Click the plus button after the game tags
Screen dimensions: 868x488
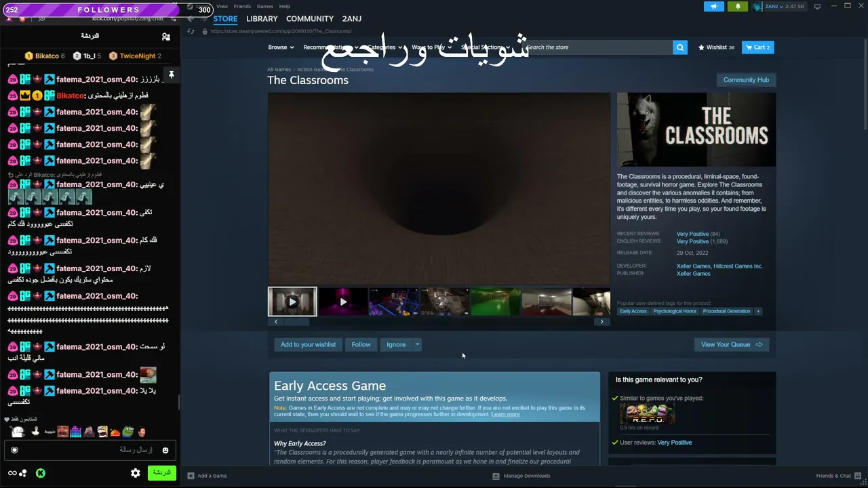758,311
